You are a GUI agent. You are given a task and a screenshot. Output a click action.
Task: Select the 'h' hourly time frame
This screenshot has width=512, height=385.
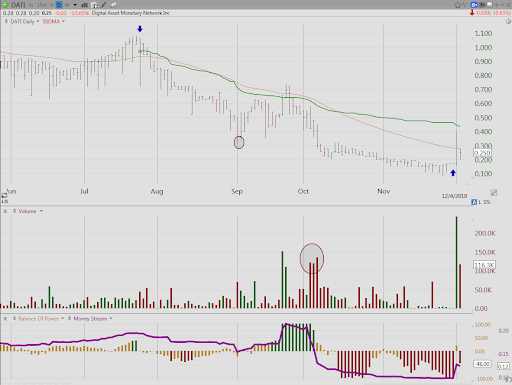tap(52, 5)
